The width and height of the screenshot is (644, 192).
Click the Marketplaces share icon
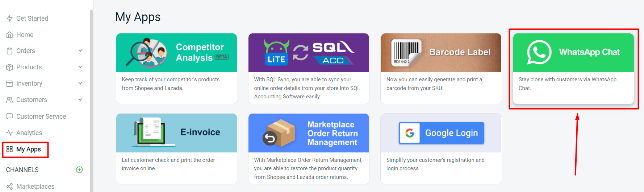[x=9, y=187]
